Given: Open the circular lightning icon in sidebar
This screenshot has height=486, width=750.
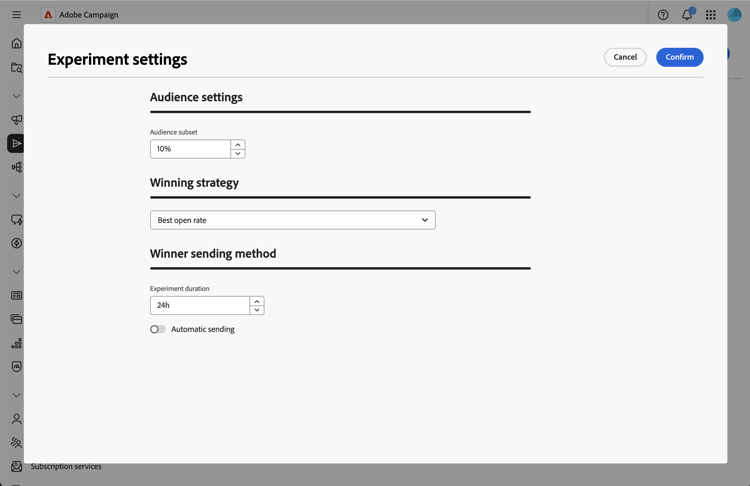Looking at the screenshot, I should (x=16, y=243).
